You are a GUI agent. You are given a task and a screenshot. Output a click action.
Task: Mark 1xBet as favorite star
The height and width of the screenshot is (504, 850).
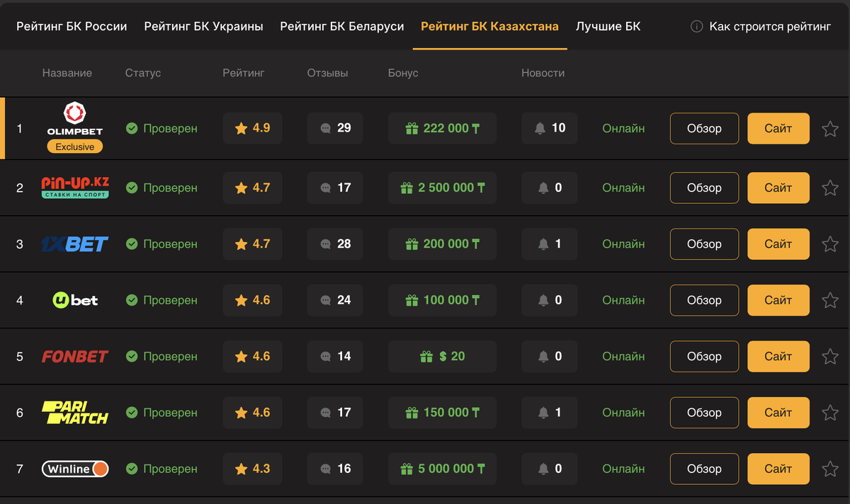tap(830, 244)
